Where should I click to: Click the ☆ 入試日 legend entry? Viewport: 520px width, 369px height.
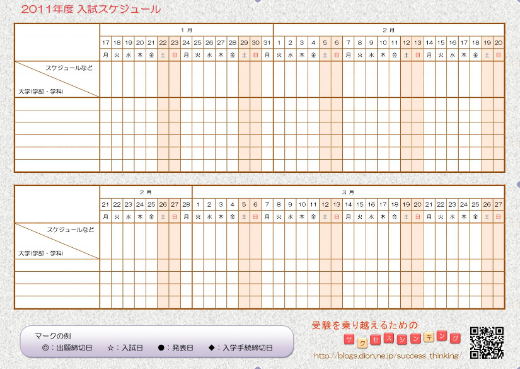point(125,348)
